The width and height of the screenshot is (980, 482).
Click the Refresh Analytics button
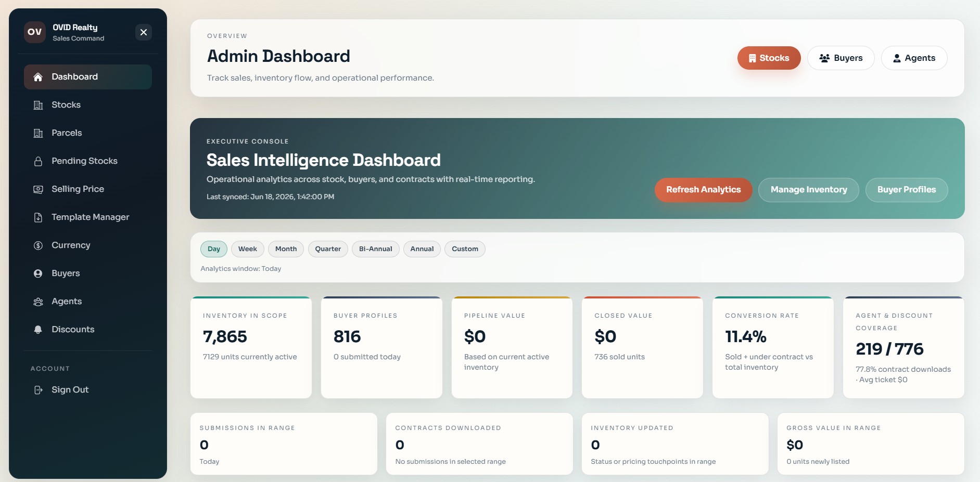pos(703,190)
